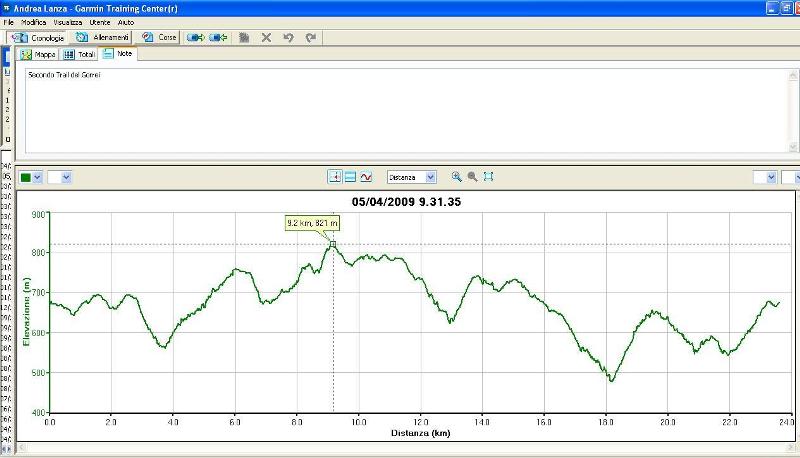
Task: Click inside the Note text area
Action: coord(400,110)
